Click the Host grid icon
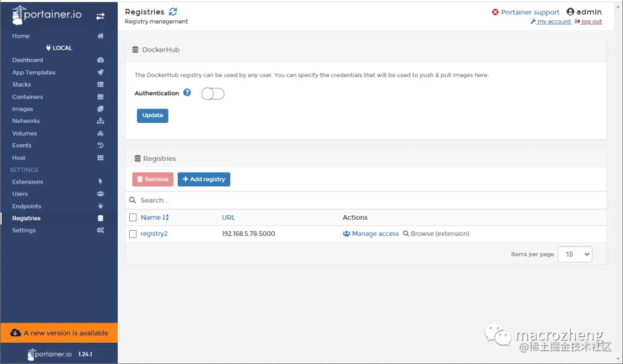The height and width of the screenshot is (364, 623). (100, 157)
